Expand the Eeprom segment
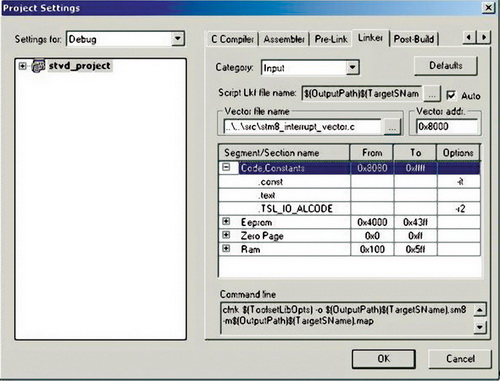The image size is (500, 381). click(x=226, y=221)
